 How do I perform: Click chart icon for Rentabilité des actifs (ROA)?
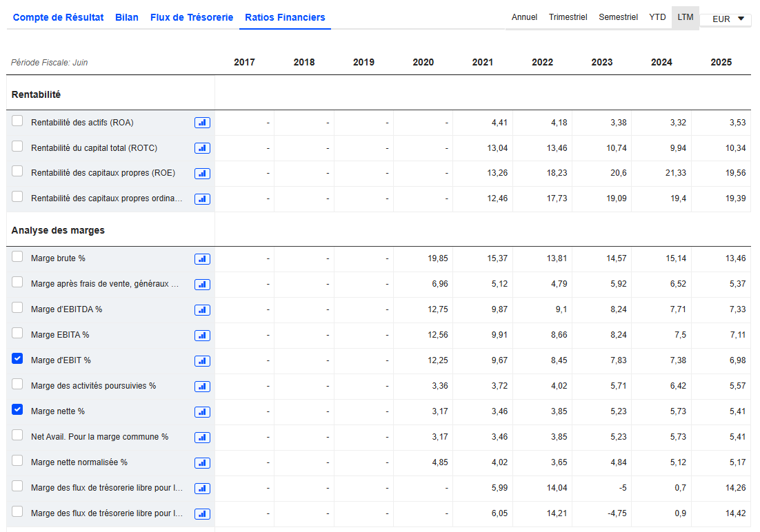point(202,123)
